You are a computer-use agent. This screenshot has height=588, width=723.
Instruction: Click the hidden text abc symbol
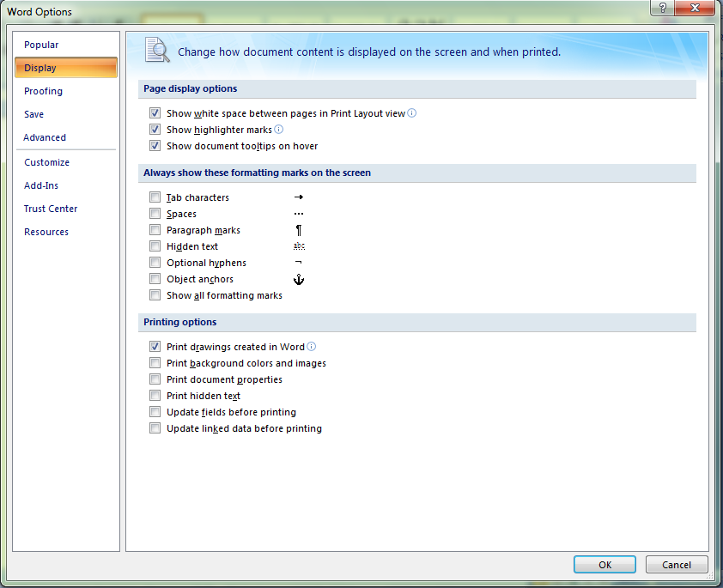pyautogui.click(x=299, y=246)
